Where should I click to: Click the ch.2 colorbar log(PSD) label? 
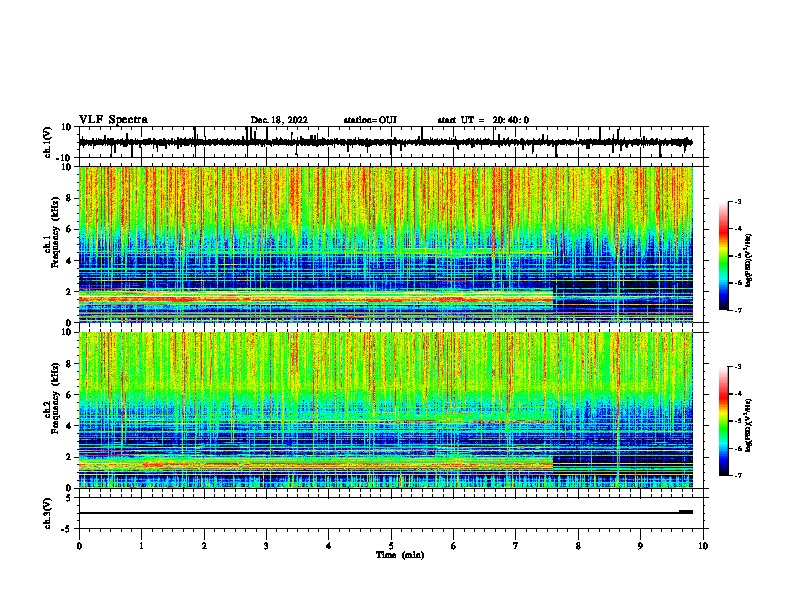pyautogui.click(x=749, y=425)
